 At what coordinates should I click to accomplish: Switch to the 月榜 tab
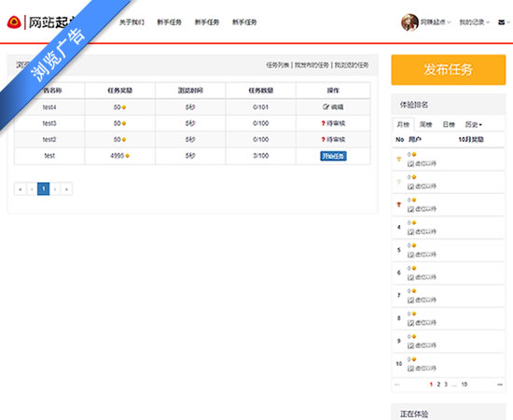pyautogui.click(x=403, y=124)
